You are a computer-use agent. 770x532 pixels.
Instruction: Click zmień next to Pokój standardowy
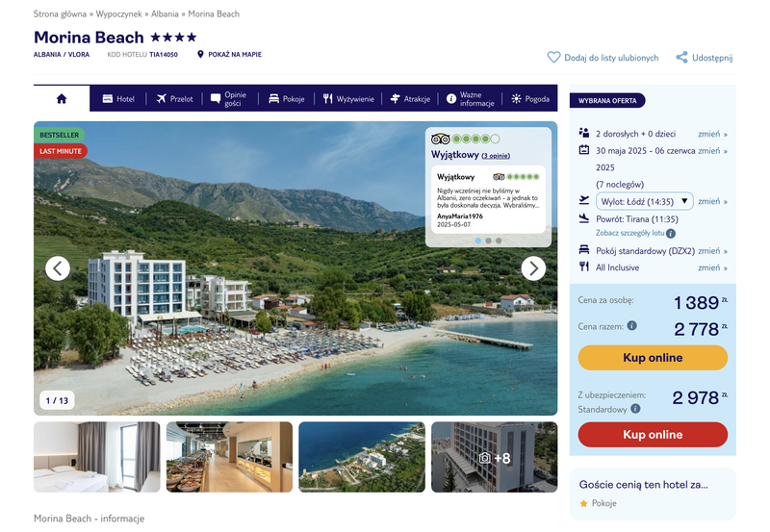pyautogui.click(x=712, y=251)
